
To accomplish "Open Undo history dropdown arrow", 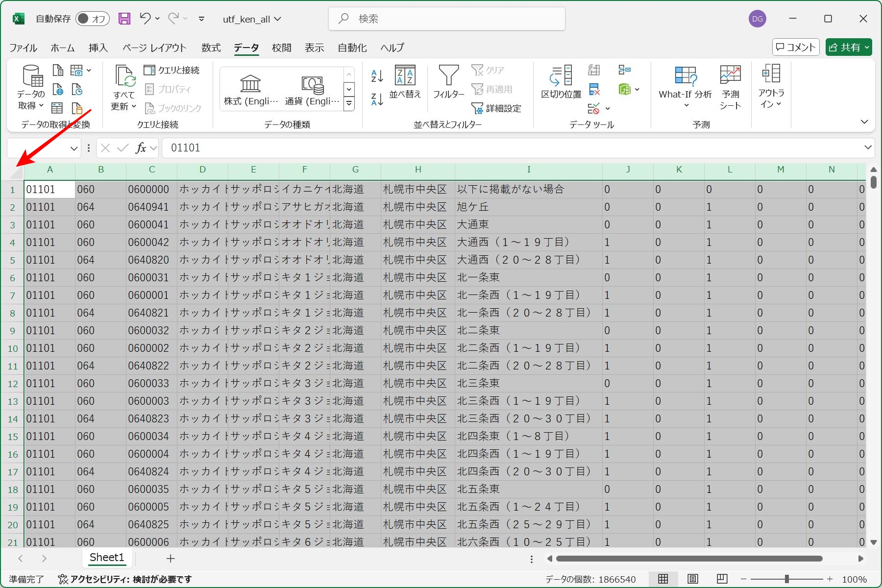I will pyautogui.click(x=157, y=19).
